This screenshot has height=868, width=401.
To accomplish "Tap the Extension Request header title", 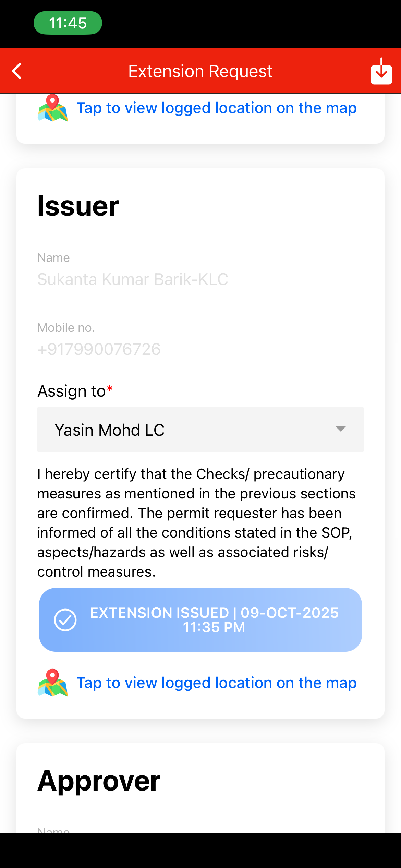I will [200, 71].
